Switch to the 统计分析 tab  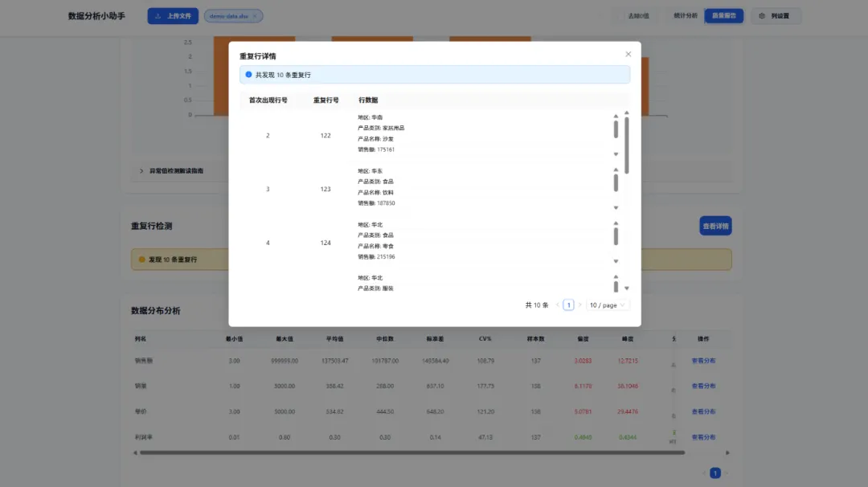pos(686,16)
